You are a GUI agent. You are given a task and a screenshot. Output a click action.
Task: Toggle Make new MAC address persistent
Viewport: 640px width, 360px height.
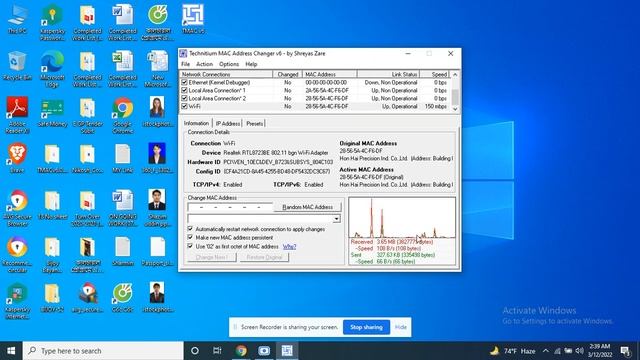click(x=190, y=237)
